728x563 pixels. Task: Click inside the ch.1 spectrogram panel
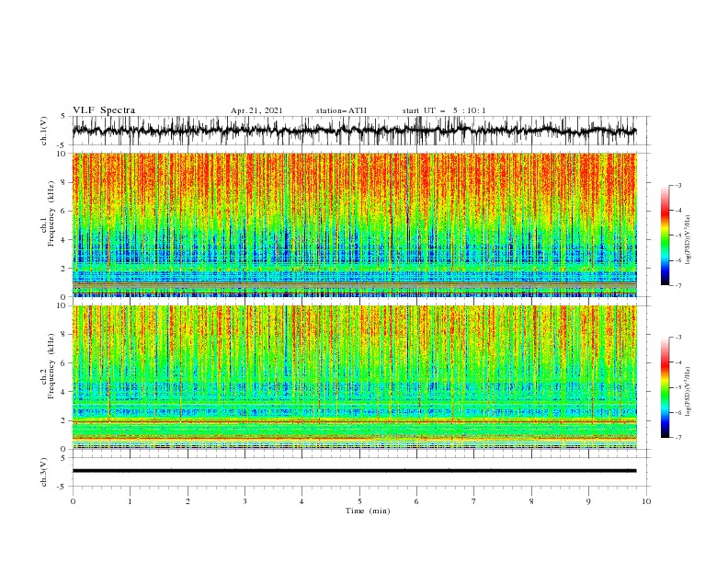(354, 224)
